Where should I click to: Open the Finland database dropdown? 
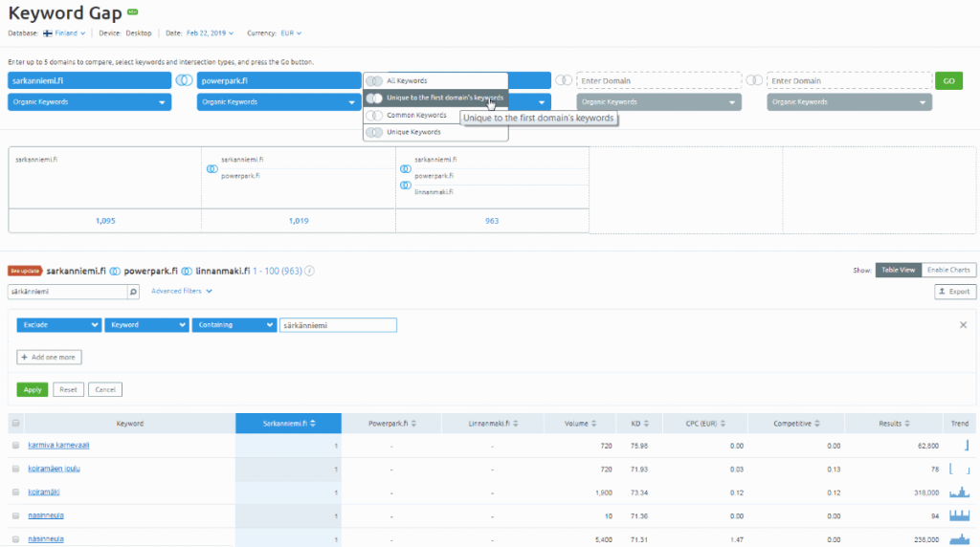coord(65,33)
